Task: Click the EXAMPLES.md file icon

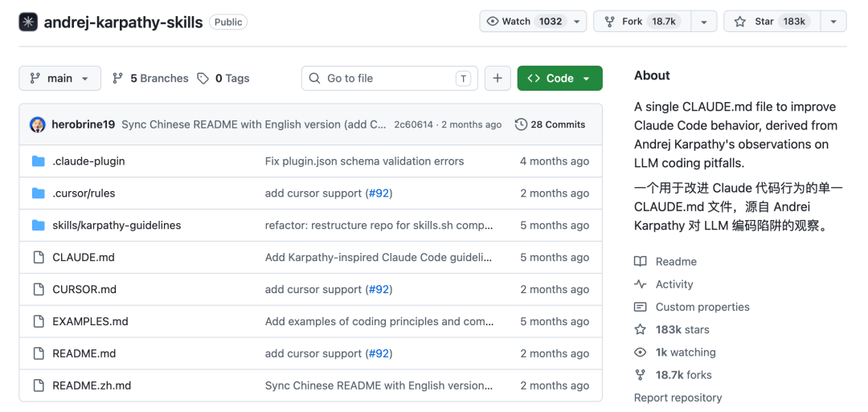Action: (39, 322)
